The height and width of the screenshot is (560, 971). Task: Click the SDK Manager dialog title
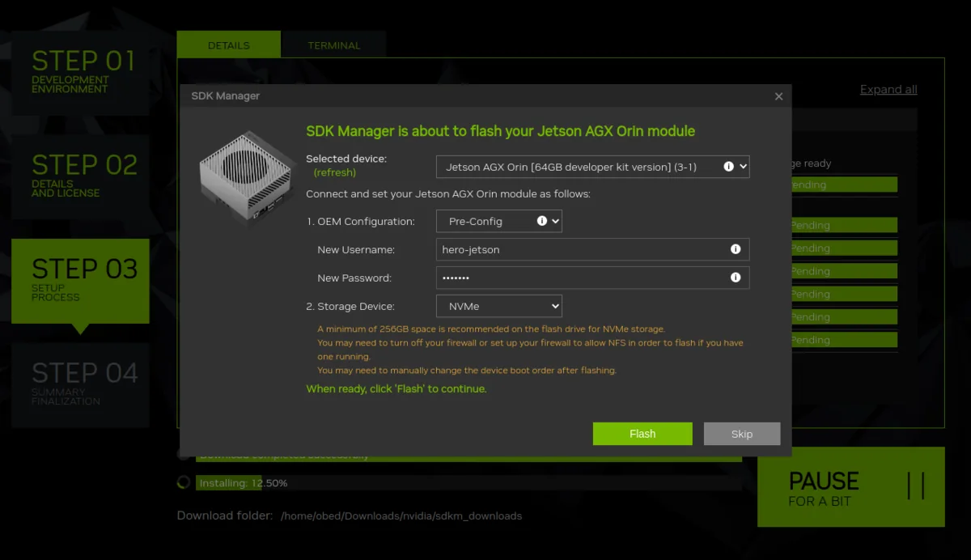tap(226, 95)
